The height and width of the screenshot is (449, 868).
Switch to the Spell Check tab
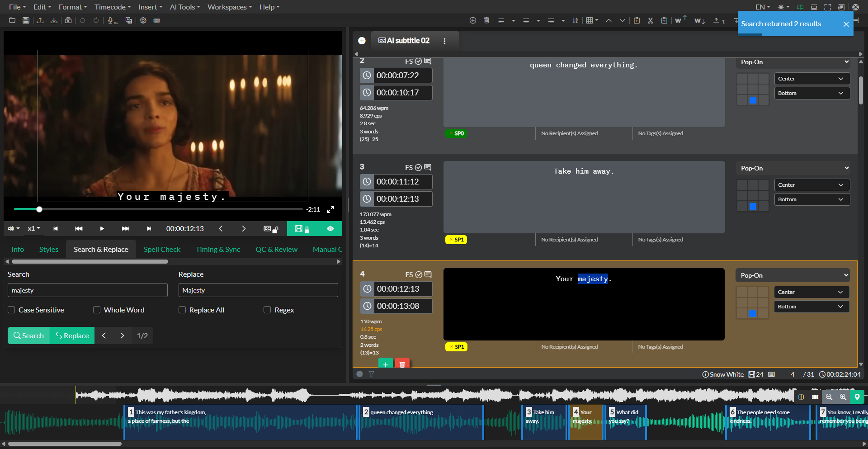[162, 250]
